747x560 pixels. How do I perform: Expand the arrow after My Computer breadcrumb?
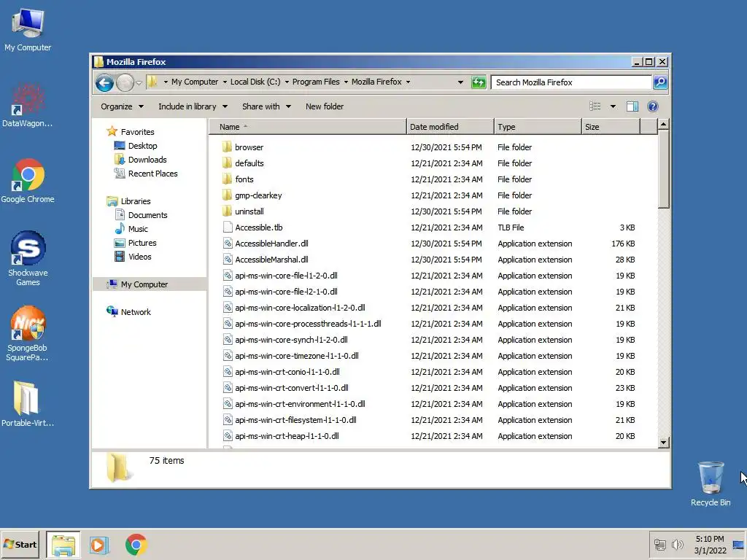[x=225, y=82]
